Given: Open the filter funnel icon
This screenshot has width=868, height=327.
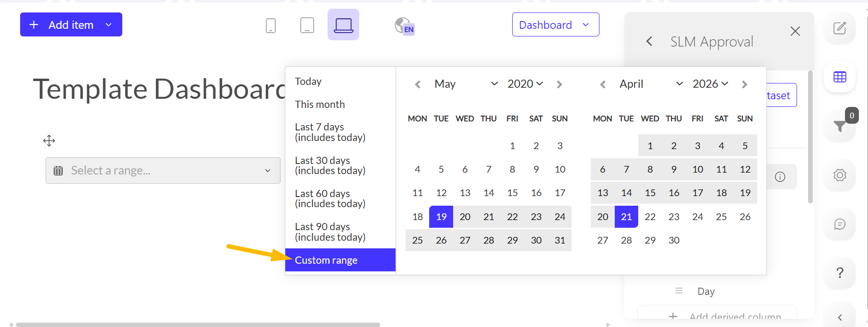Looking at the screenshot, I should pyautogui.click(x=840, y=126).
